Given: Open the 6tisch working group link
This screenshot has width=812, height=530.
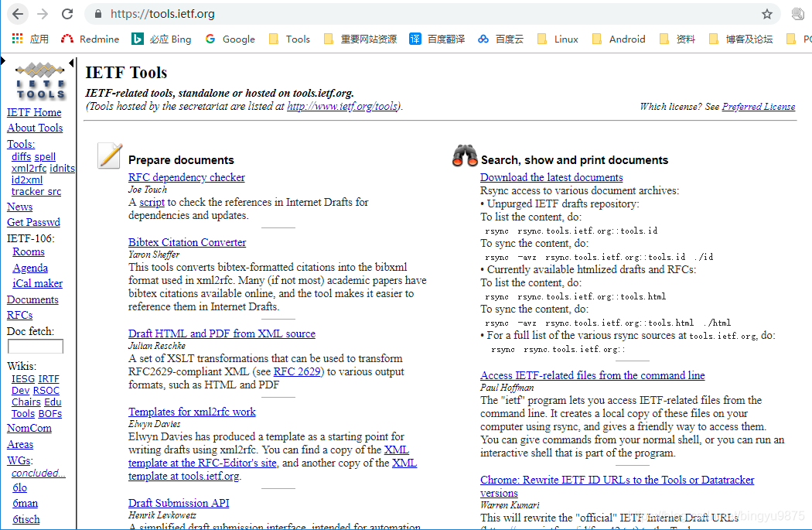Looking at the screenshot, I should [26, 519].
